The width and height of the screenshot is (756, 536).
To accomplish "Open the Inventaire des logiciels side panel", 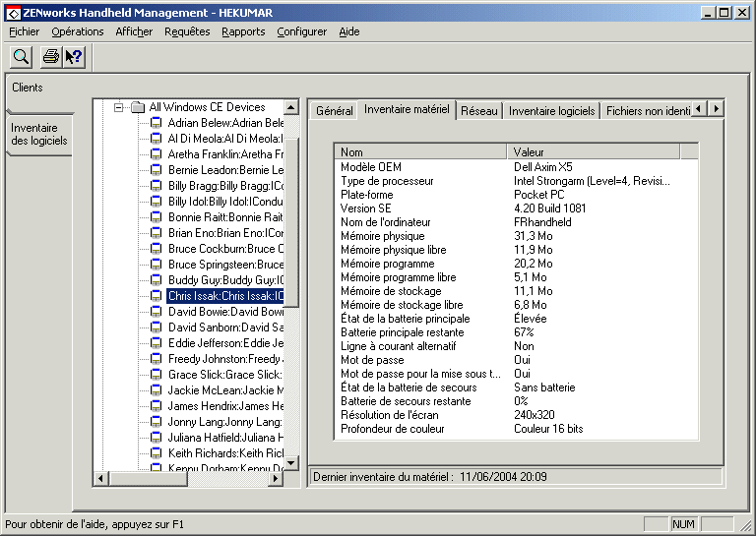I will coord(34,135).
